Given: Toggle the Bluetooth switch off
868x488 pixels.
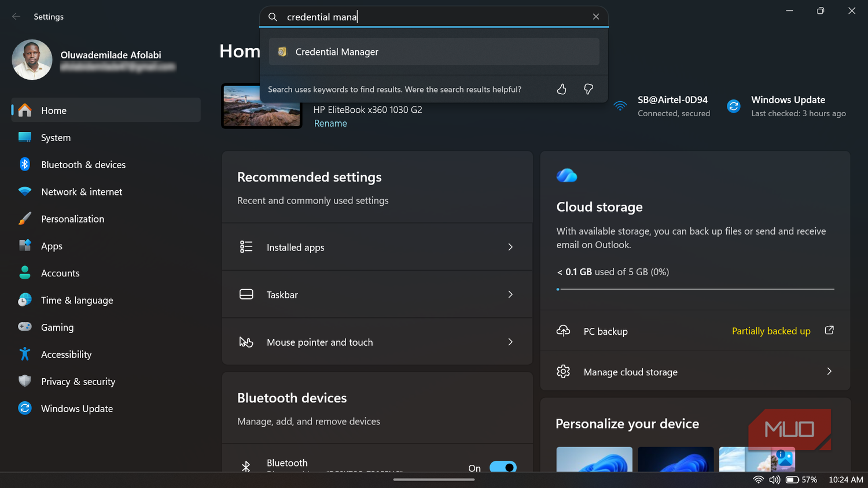Looking at the screenshot, I should coord(503,467).
